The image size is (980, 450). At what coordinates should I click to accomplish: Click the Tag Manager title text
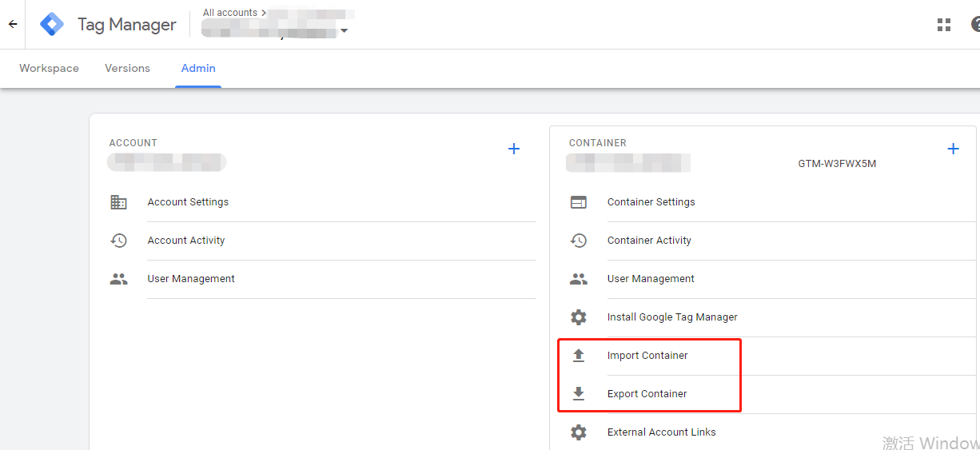127,25
